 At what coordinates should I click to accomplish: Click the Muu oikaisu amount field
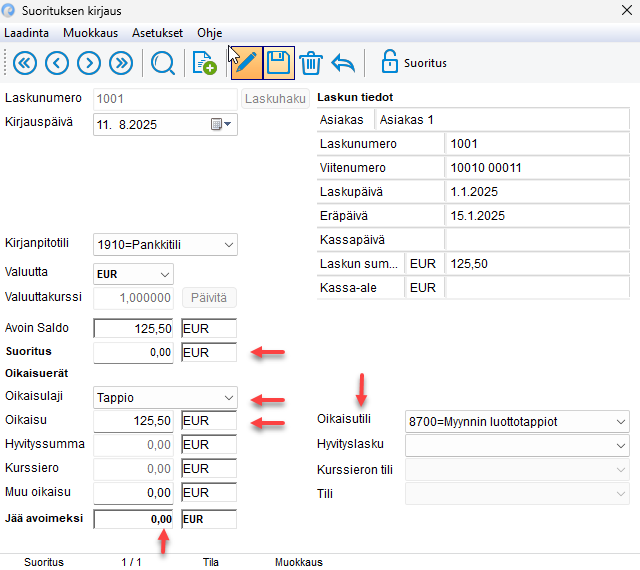pos(133,493)
